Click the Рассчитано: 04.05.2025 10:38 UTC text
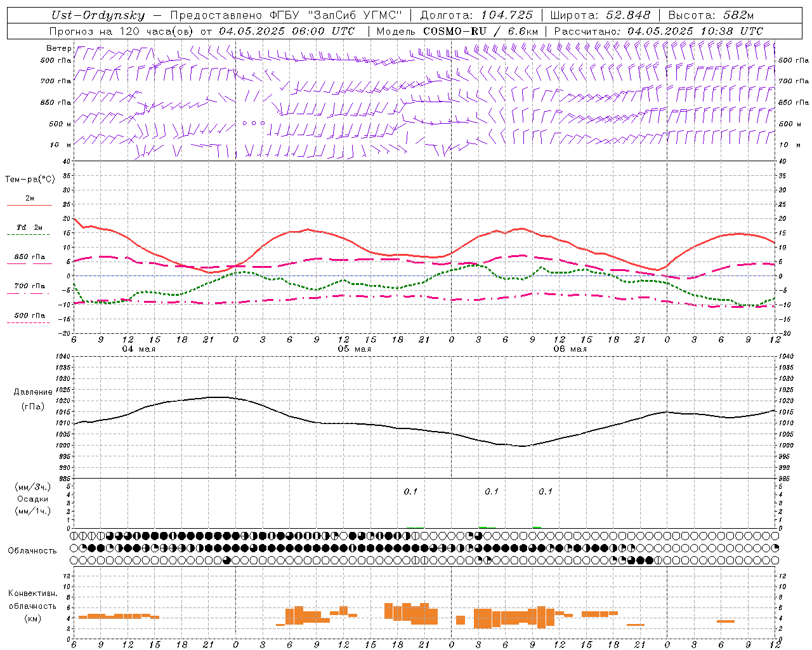812x650 pixels. tap(658, 31)
